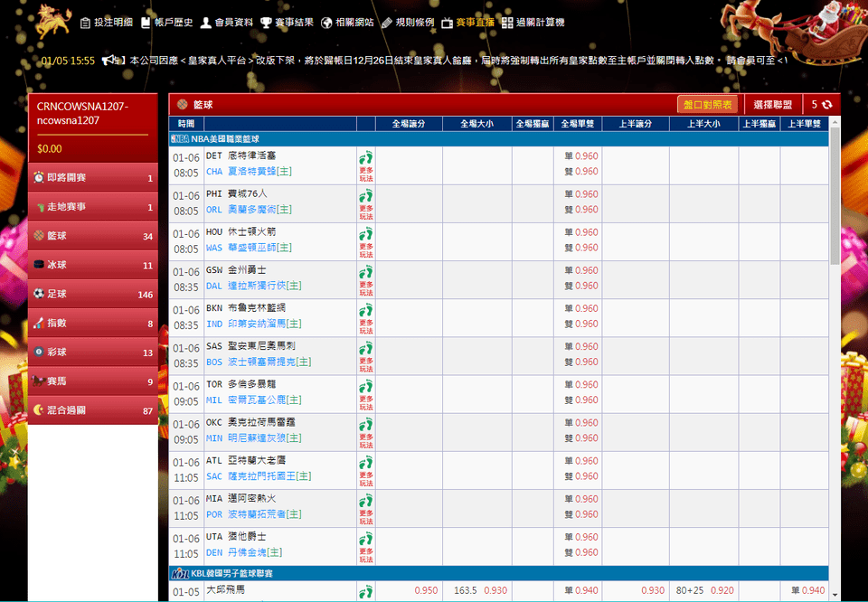
Task: Click the 投注明細 clipboard icon in top menu
Action: point(85,23)
